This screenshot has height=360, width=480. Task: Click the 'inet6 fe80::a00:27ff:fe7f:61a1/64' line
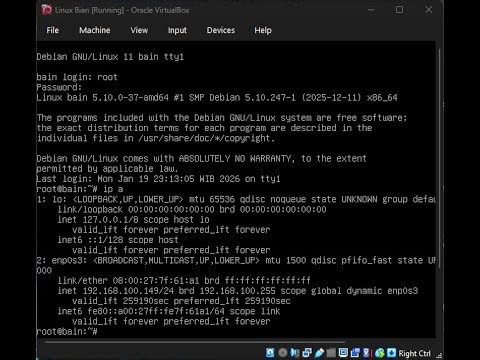[169, 311]
